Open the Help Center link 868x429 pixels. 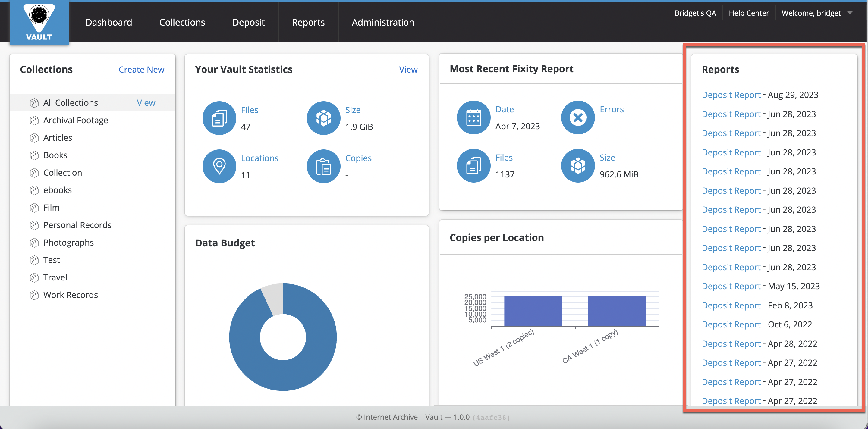click(x=748, y=13)
